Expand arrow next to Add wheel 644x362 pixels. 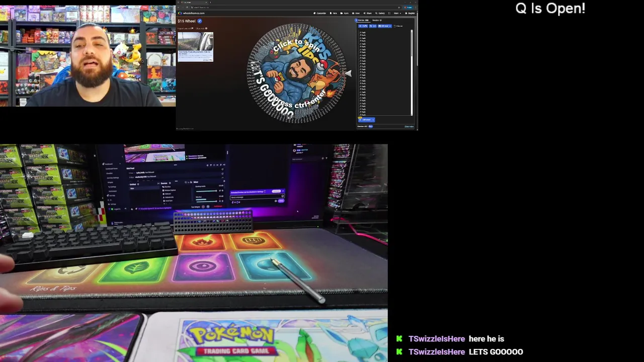click(x=373, y=120)
